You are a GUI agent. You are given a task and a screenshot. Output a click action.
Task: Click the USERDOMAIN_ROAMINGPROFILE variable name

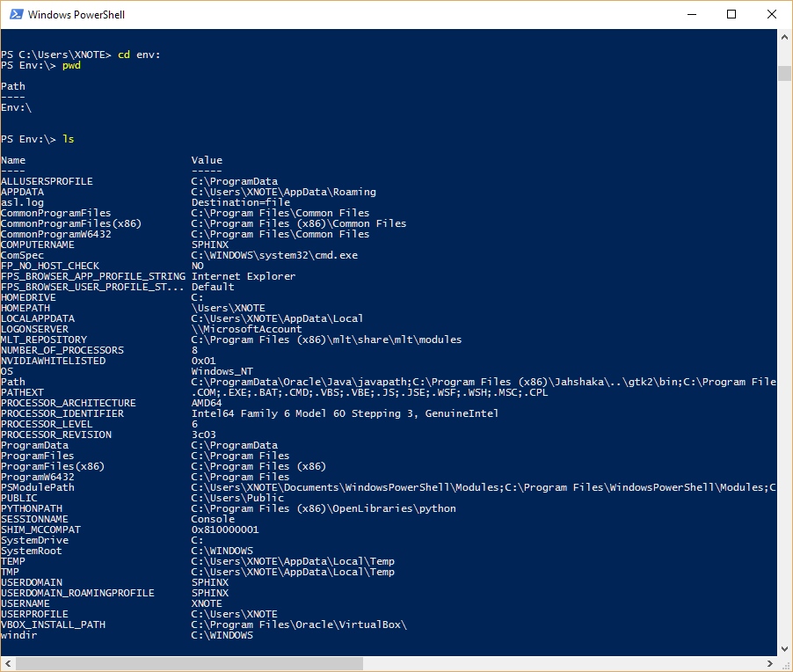point(78,593)
